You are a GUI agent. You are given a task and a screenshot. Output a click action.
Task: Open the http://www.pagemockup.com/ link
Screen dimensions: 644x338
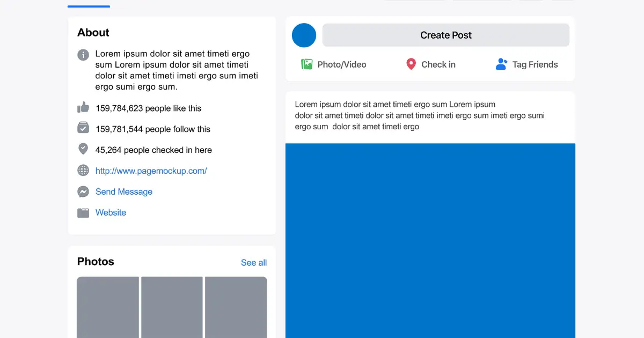coord(151,171)
